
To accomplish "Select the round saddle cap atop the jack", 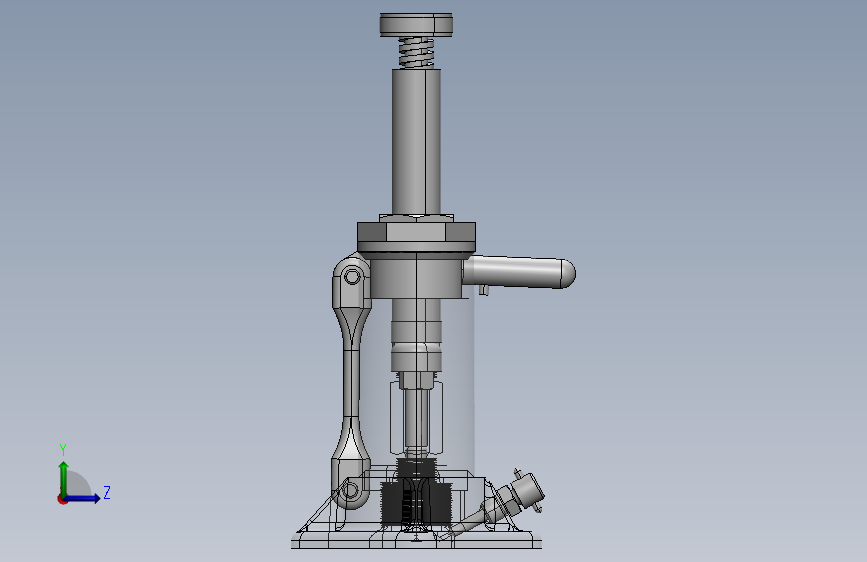I will (416, 25).
